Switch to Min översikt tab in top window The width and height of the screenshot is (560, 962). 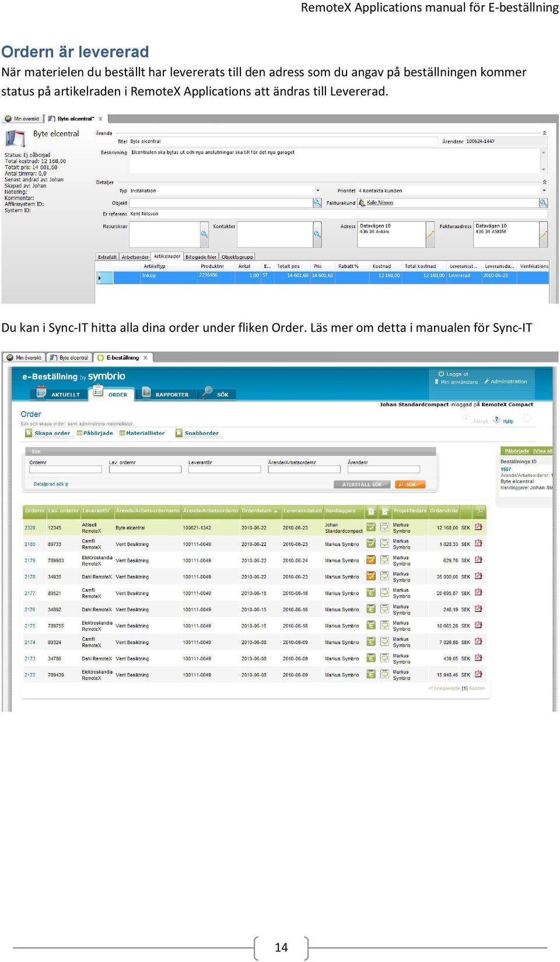[x=23, y=118]
